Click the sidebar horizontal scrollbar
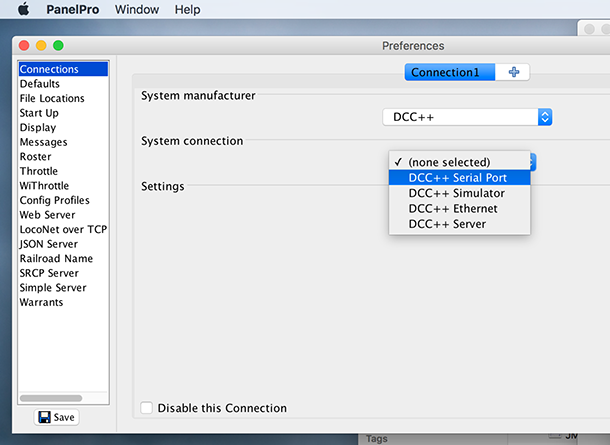This screenshot has height=445, width=610. pyautogui.click(x=51, y=398)
